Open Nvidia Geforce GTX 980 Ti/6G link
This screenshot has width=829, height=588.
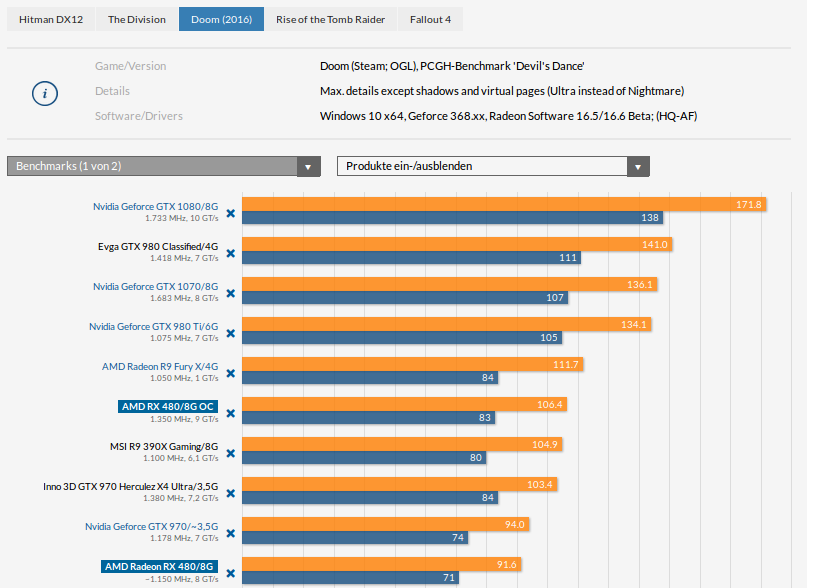click(153, 327)
